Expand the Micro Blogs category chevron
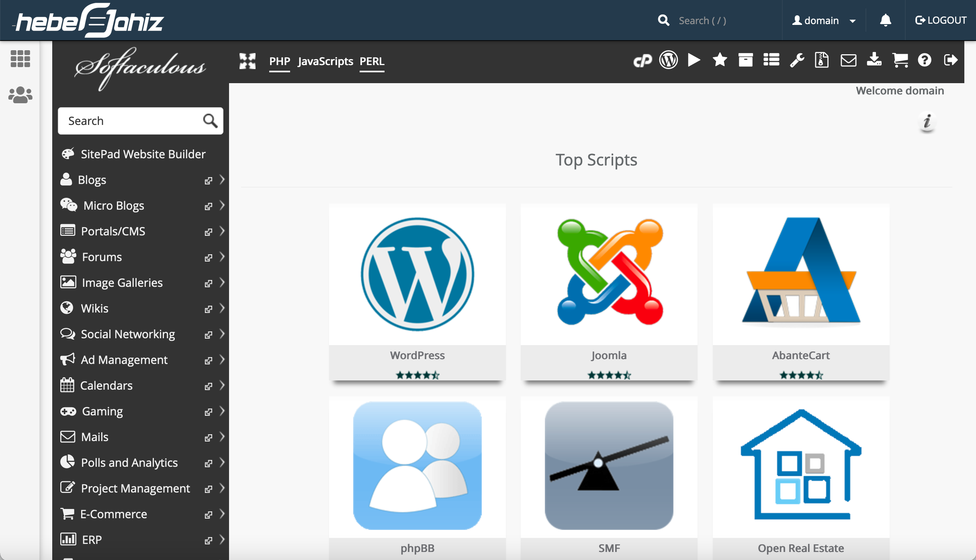The image size is (976, 560). coord(222,205)
